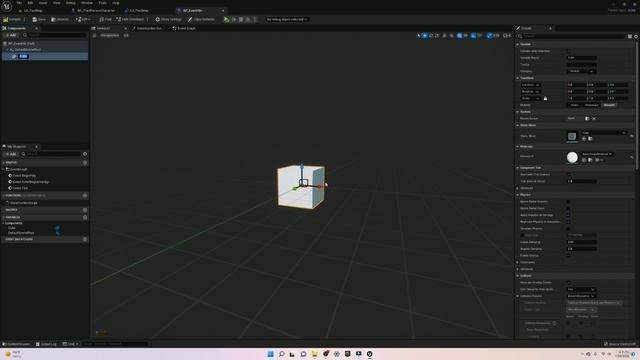Open the File menu
Image resolution: width=640 pixels, height=360 pixels.
click(x=19, y=3)
